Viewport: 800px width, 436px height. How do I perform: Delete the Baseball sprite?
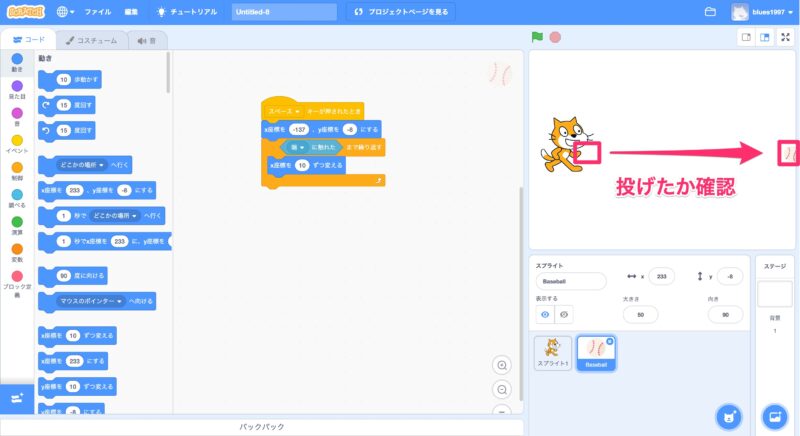point(610,341)
